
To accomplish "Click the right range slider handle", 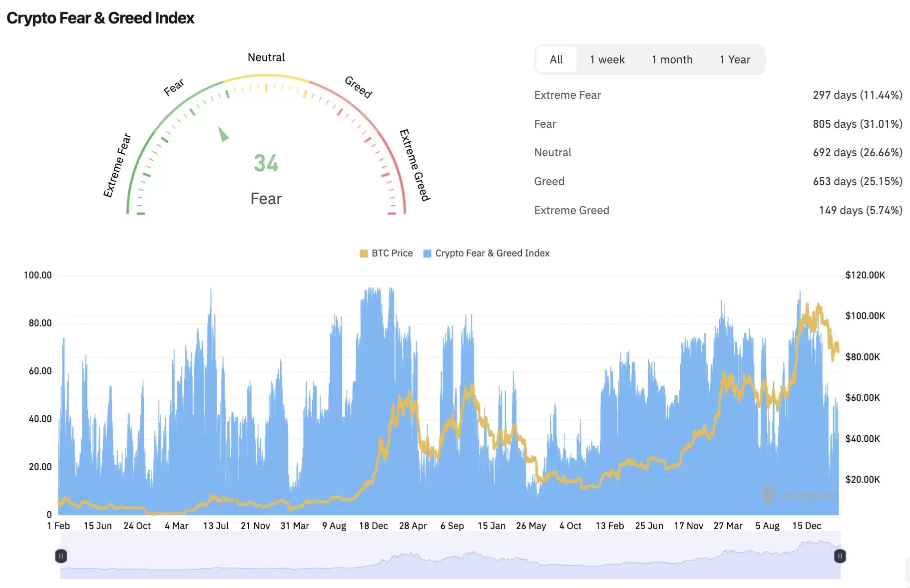I will pos(840,556).
